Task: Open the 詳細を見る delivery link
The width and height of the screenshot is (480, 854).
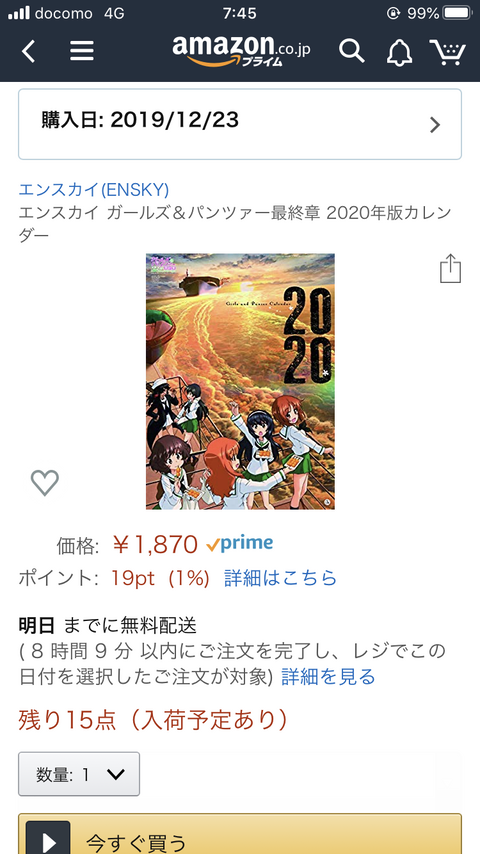Action: (x=328, y=677)
